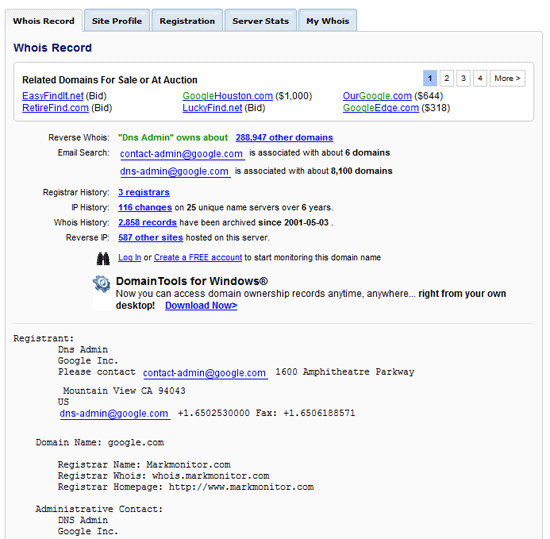Screen dimensions: 550x539
Task: Open the LuckyFind.net domain link
Action: (212, 108)
